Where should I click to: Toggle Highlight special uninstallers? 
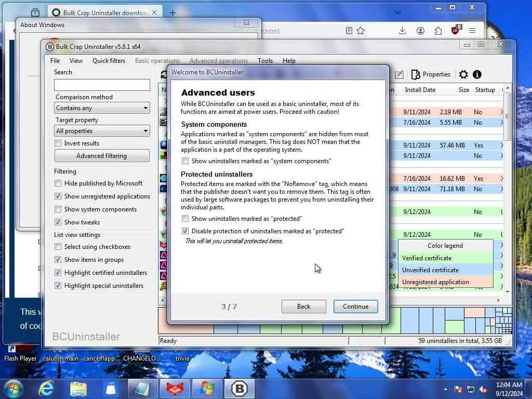coord(58,286)
